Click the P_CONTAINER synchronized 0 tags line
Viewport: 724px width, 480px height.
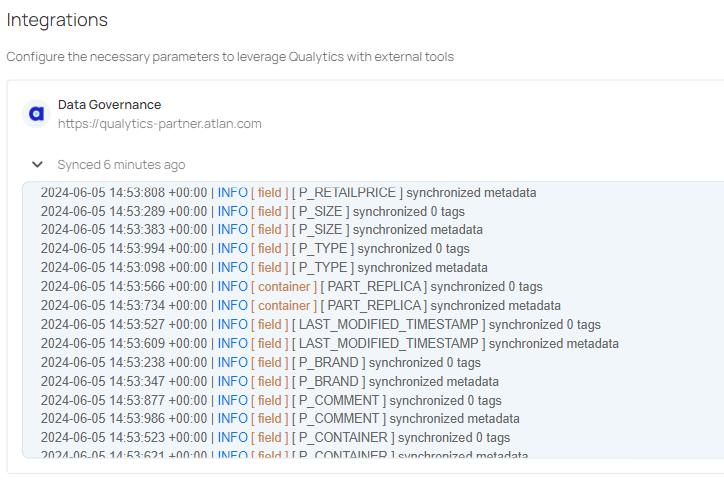275,438
